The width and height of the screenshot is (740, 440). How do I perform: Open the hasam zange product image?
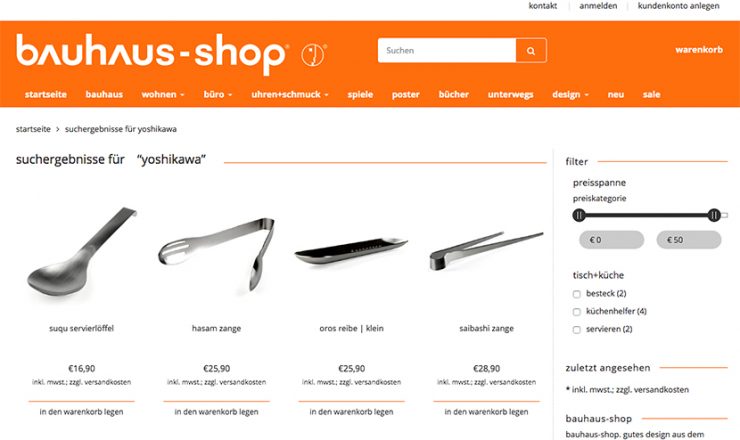217,254
